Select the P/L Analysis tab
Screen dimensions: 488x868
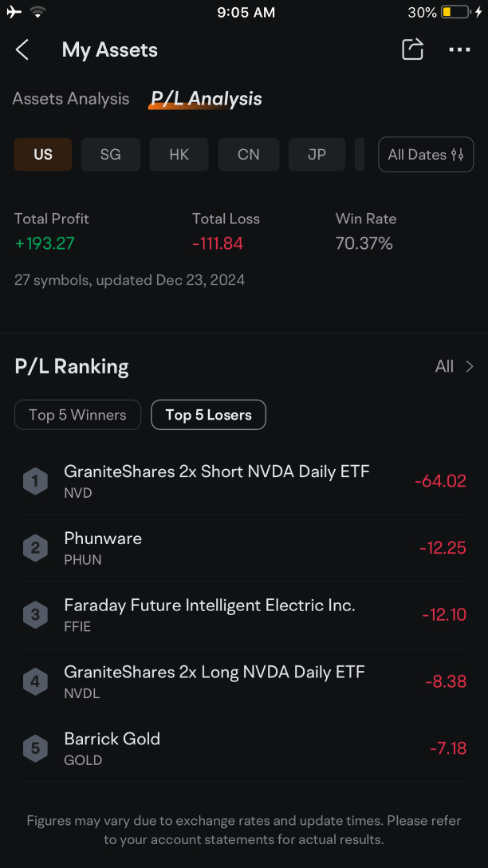207,99
